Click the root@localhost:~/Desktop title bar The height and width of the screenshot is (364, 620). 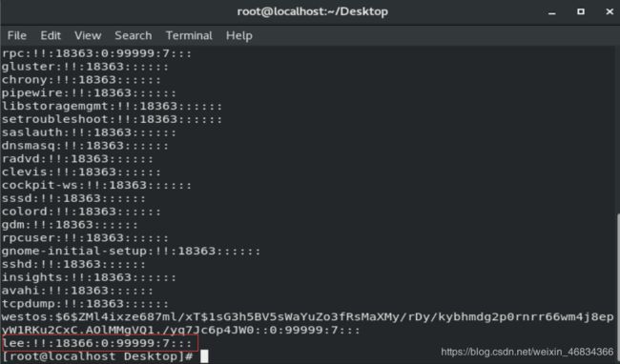312,11
